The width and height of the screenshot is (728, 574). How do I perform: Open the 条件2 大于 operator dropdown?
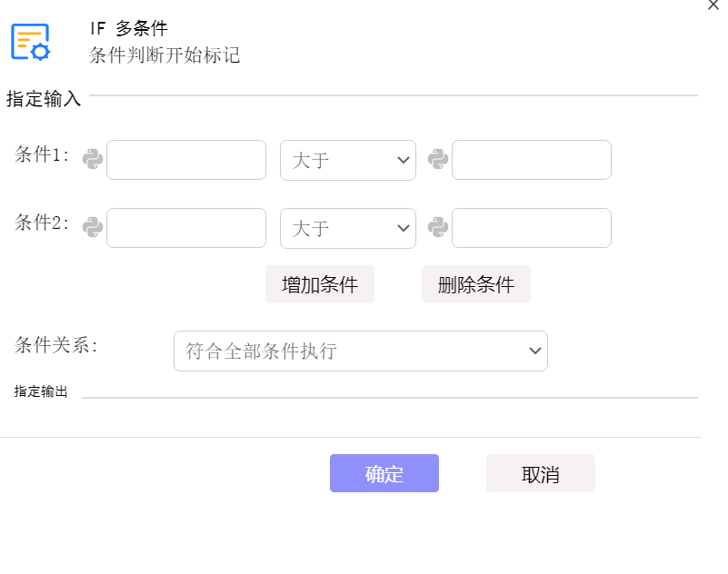[348, 228]
